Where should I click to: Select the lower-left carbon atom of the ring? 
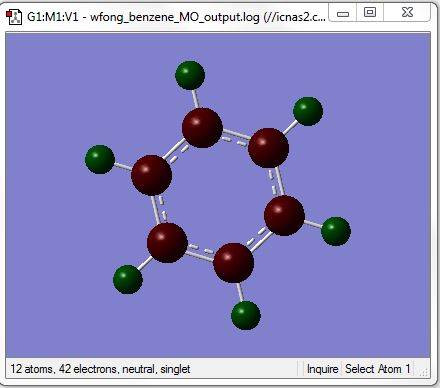coord(167,243)
